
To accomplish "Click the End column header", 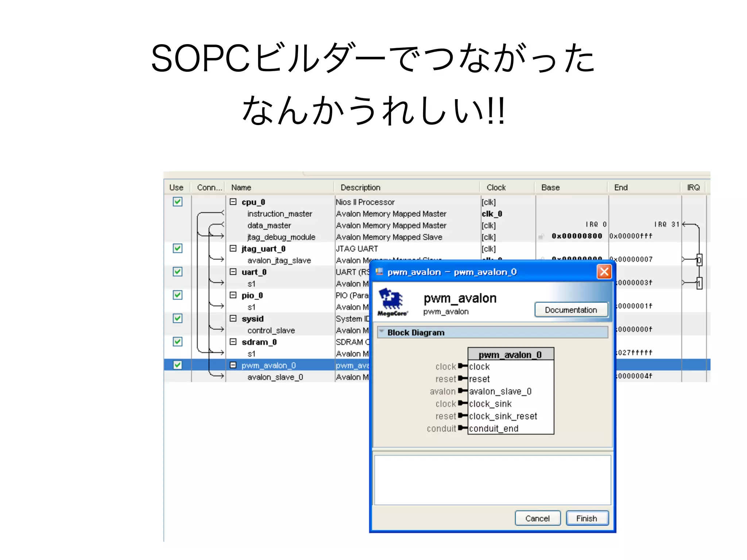I will pyautogui.click(x=645, y=187).
